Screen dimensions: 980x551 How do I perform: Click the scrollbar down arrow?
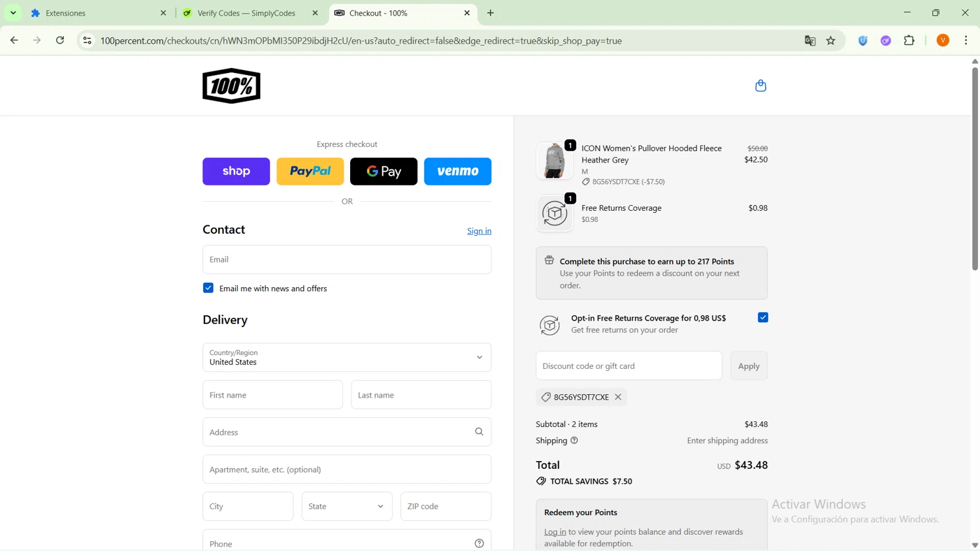pos(975,545)
